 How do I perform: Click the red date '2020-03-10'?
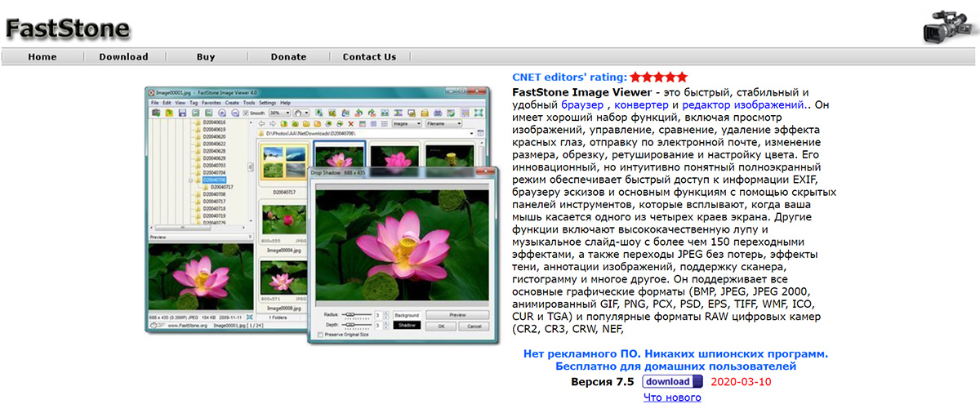(x=742, y=381)
